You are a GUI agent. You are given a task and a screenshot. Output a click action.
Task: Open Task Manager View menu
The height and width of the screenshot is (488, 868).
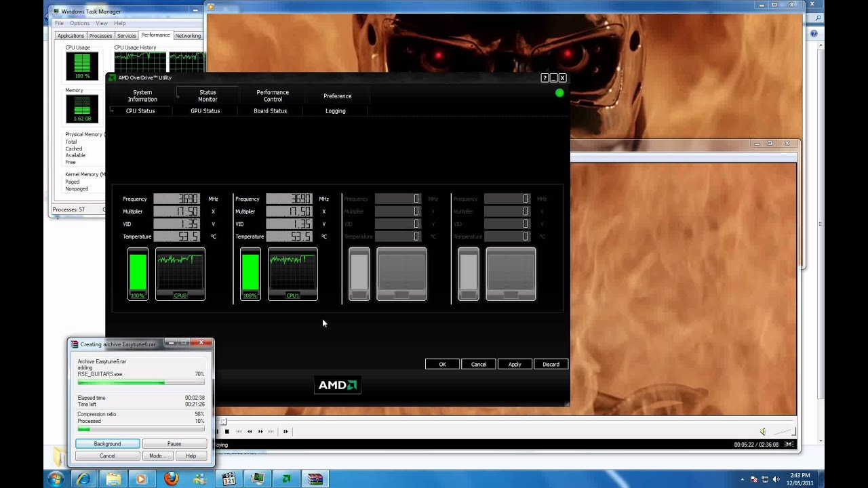(x=102, y=23)
